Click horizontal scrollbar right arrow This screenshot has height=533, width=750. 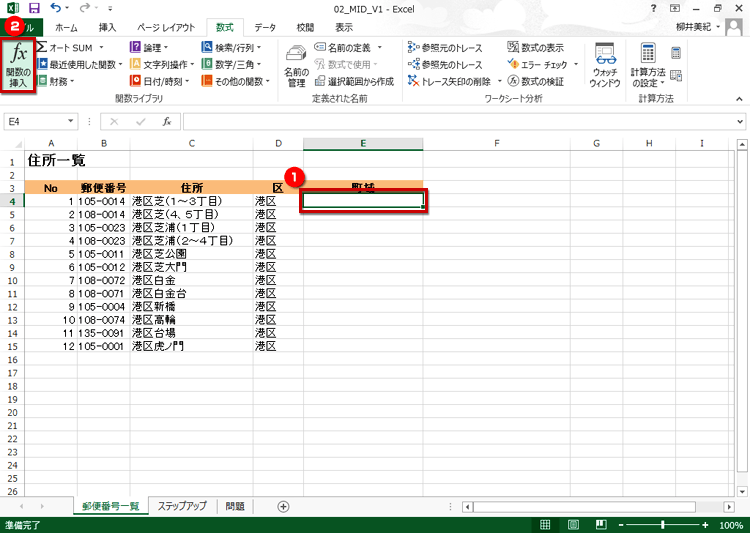click(x=729, y=506)
